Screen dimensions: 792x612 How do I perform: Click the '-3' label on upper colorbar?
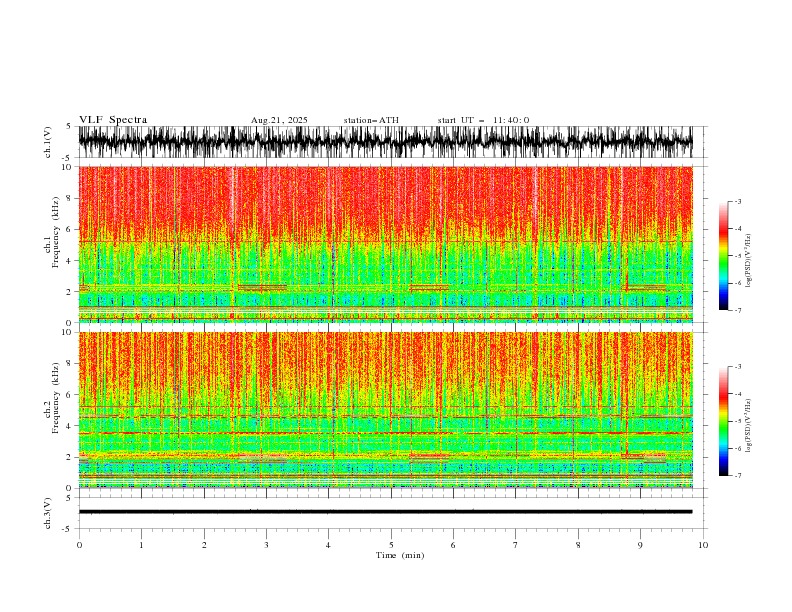[737, 201]
